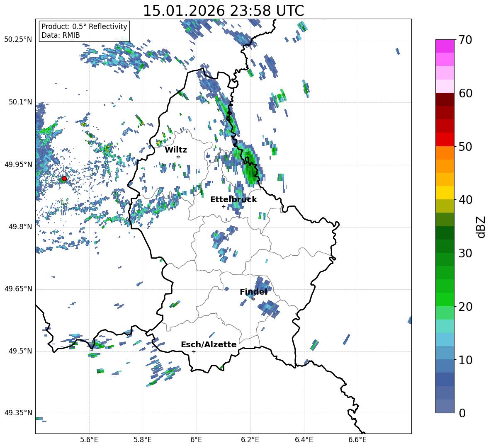
Task: Click the Ettelbruck station cross marker
Action: pyautogui.click(x=224, y=206)
